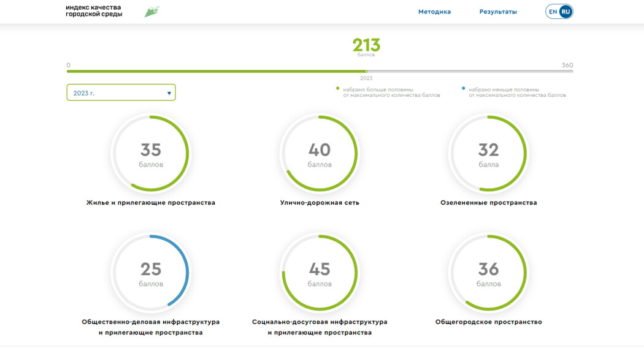Open 'Озелененные пространства' label
The width and height of the screenshot is (644, 348).
tap(488, 203)
